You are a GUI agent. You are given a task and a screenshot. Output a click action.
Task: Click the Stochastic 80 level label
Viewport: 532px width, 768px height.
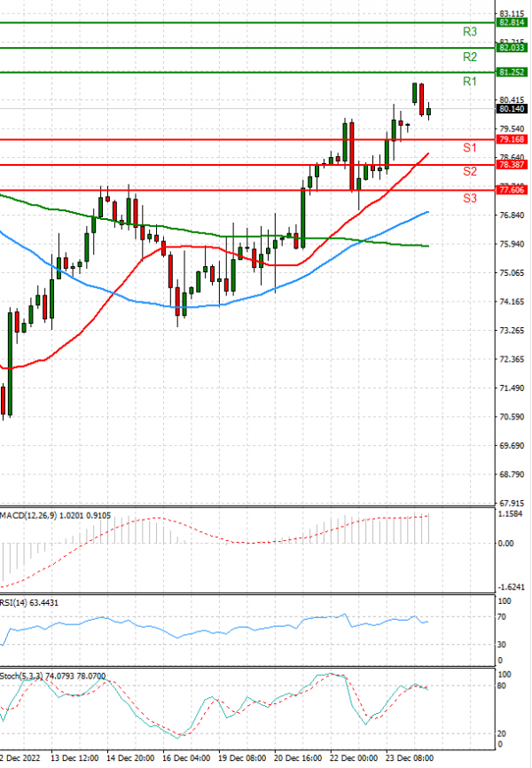502,686
